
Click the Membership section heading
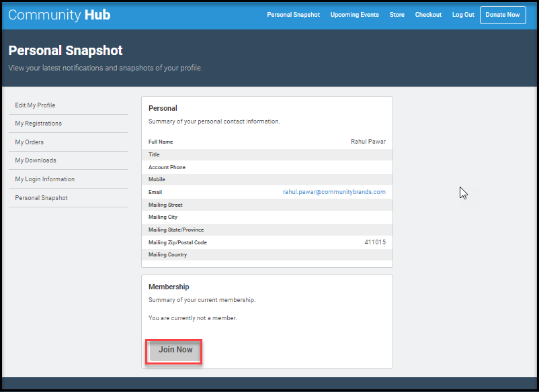(x=169, y=287)
